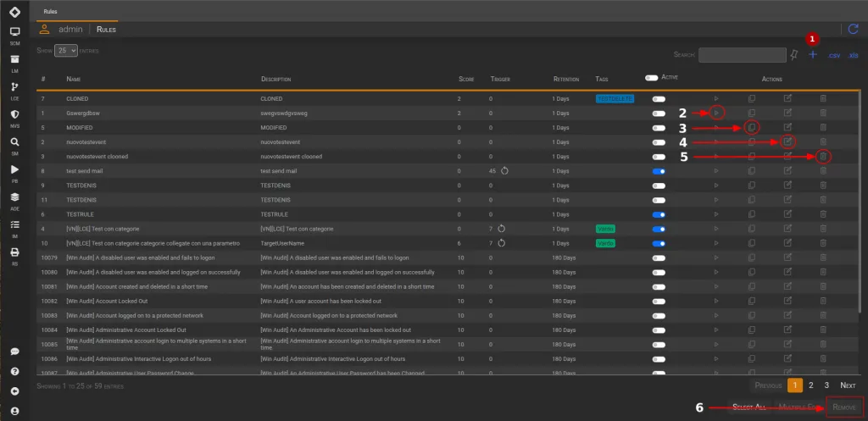Edit the test send mail rule
The width and height of the screenshot is (868, 421).
point(787,171)
